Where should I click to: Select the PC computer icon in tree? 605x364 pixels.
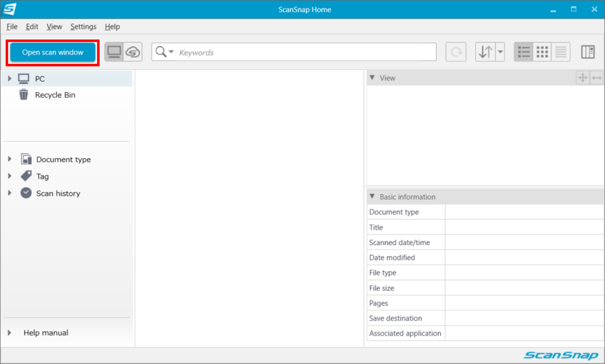click(x=23, y=79)
